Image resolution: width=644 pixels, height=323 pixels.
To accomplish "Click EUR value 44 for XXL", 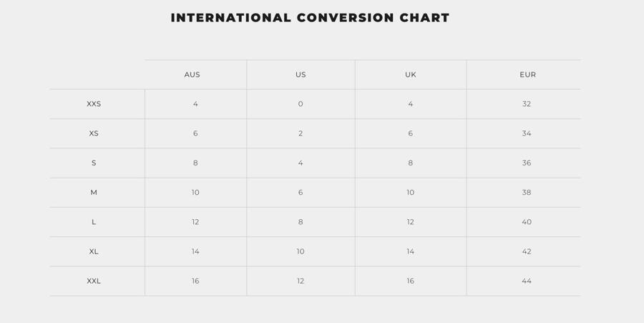I will (527, 281).
